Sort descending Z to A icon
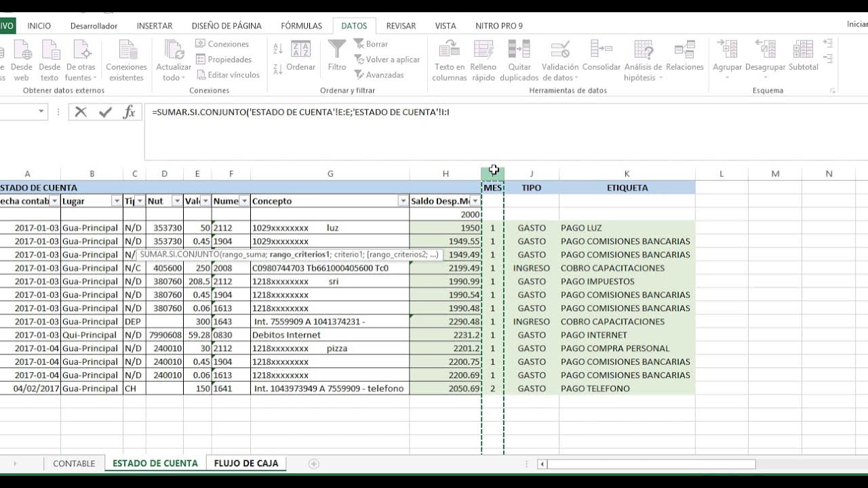868x488 pixels. tap(277, 68)
